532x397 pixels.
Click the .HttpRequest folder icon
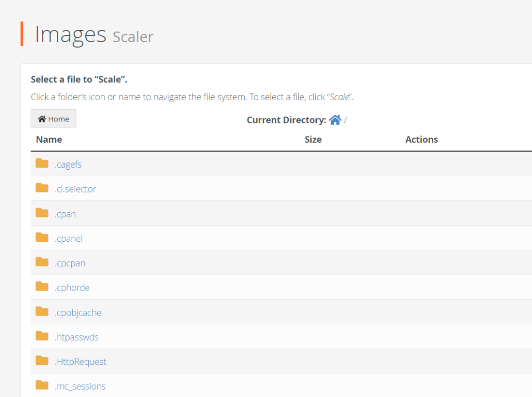click(x=42, y=361)
